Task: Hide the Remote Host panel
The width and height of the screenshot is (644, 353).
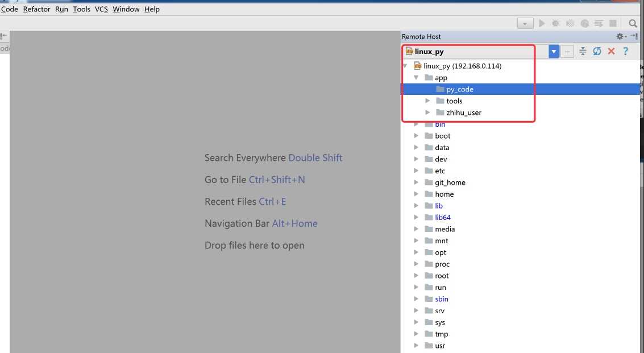Action: pos(634,36)
